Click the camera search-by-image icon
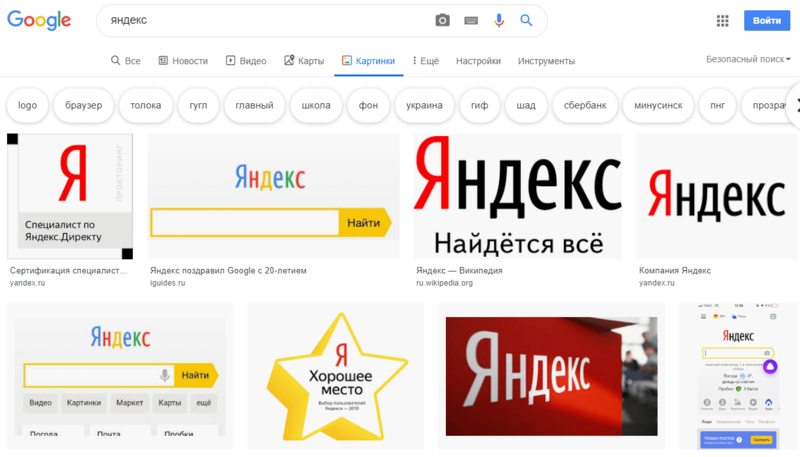Viewport: 800px width, 457px height. coord(442,20)
